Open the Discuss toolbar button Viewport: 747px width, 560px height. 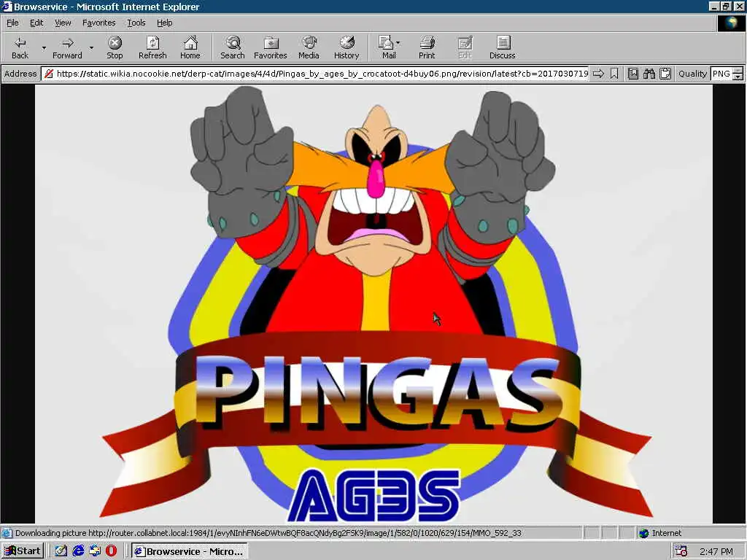[502, 47]
